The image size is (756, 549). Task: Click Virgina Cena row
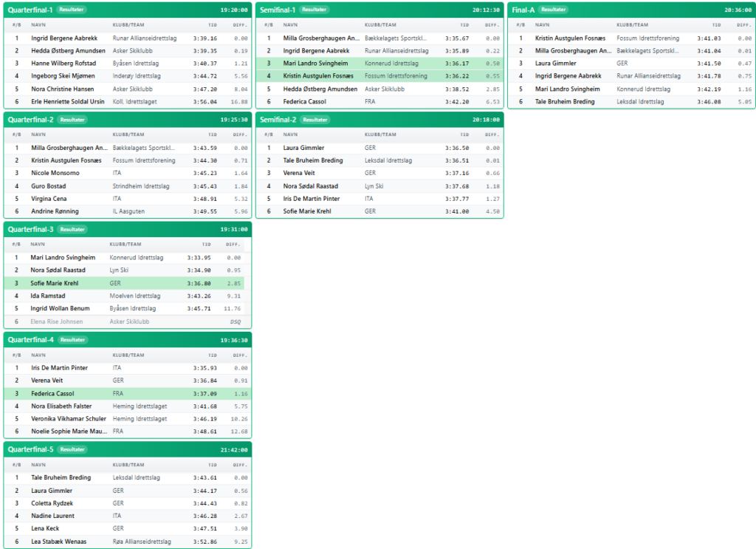coord(128,198)
